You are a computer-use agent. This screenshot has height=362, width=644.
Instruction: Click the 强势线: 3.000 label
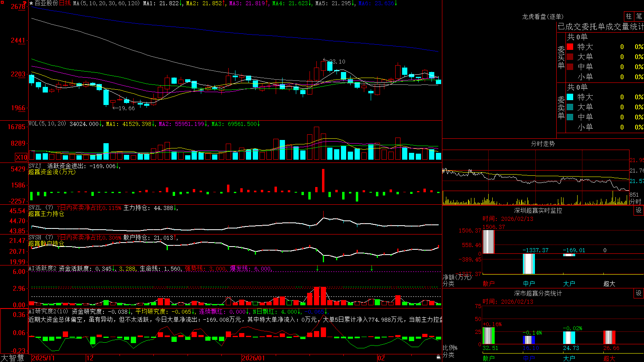(x=205, y=268)
